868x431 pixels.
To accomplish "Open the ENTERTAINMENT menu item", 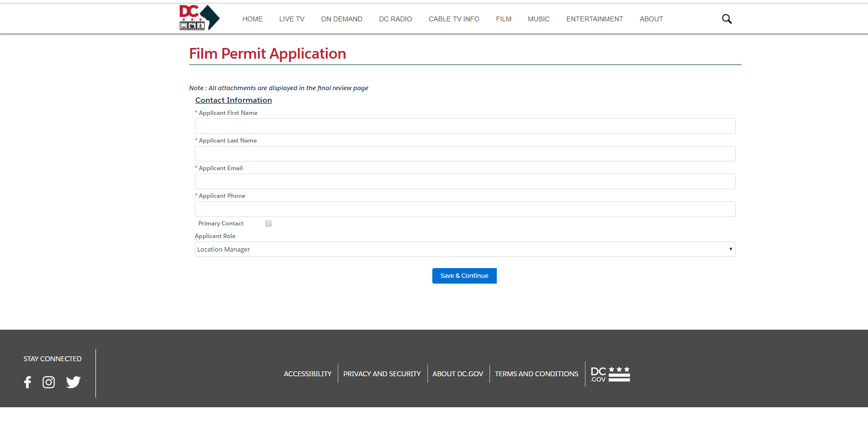I will 595,19.
